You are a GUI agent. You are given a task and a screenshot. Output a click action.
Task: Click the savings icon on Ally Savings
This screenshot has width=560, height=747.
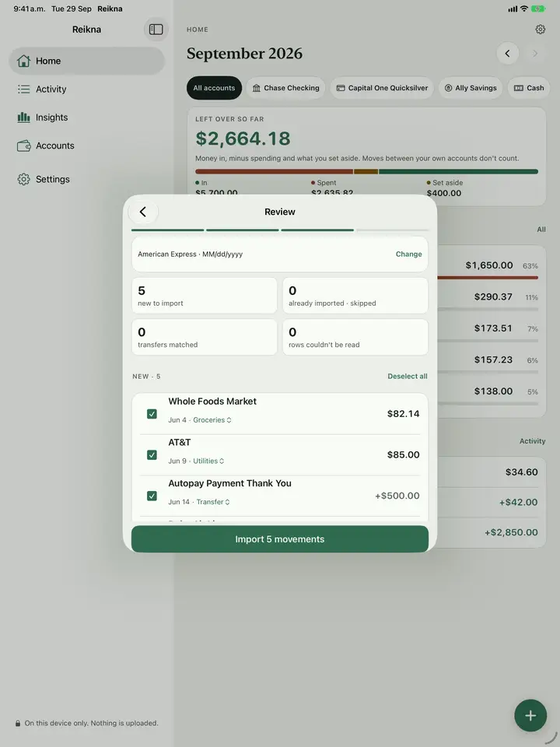448,88
